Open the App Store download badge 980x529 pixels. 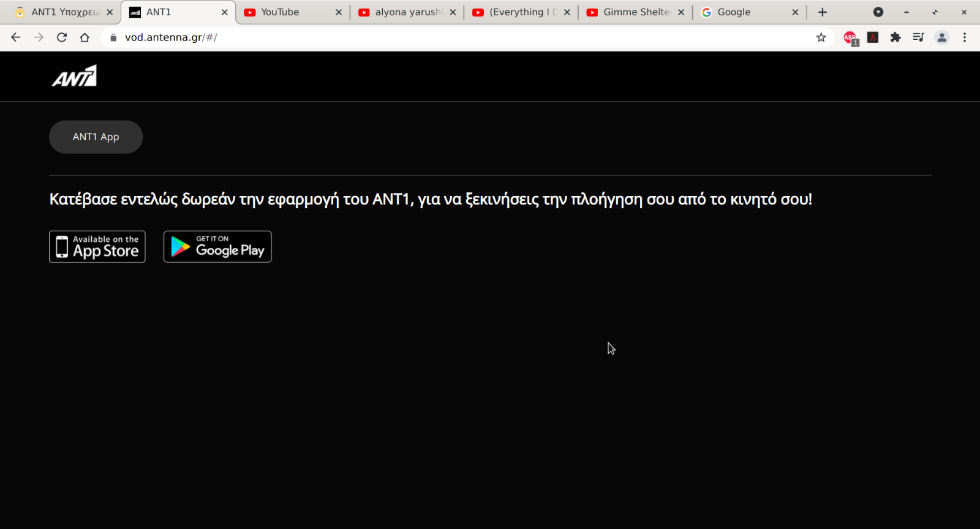tap(97, 247)
